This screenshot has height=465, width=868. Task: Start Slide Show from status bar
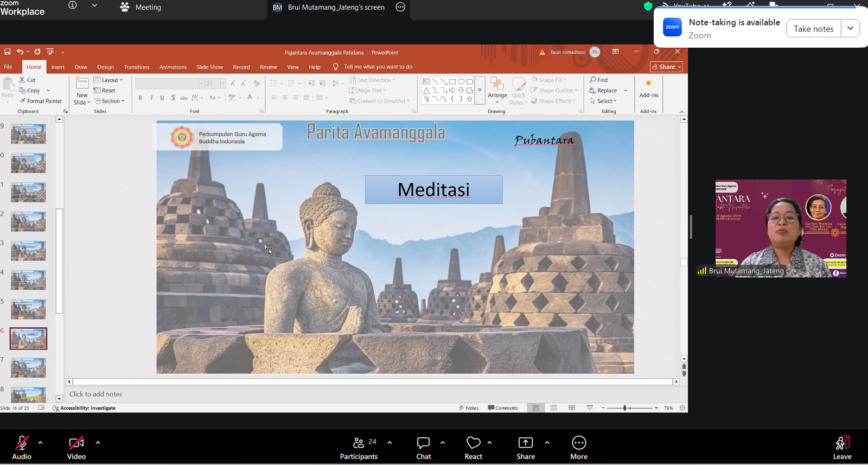coord(590,408)
